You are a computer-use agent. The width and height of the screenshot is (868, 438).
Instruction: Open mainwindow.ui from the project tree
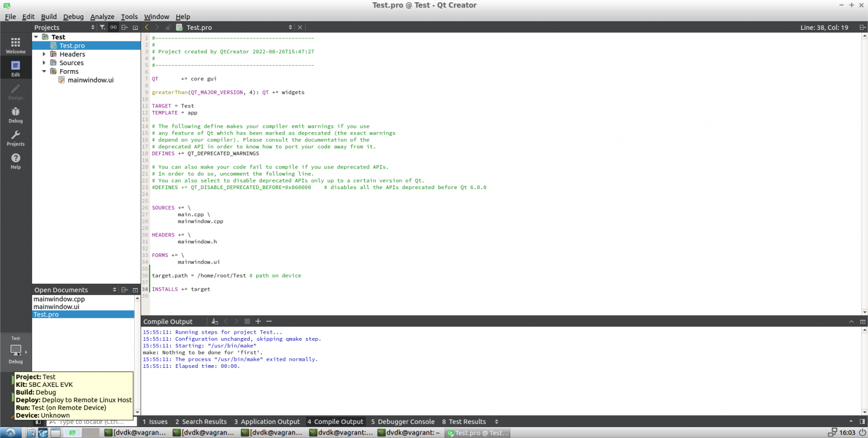(90, 80)
